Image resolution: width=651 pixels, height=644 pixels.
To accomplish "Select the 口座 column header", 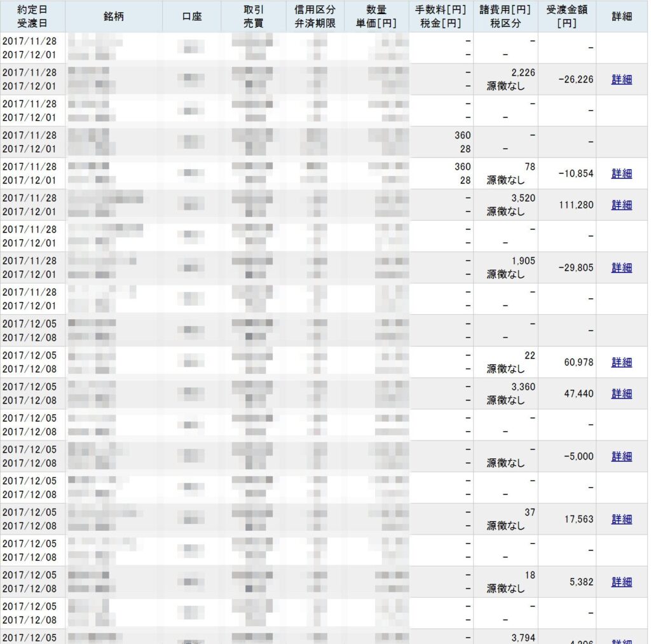I will (x=191, y=17).
